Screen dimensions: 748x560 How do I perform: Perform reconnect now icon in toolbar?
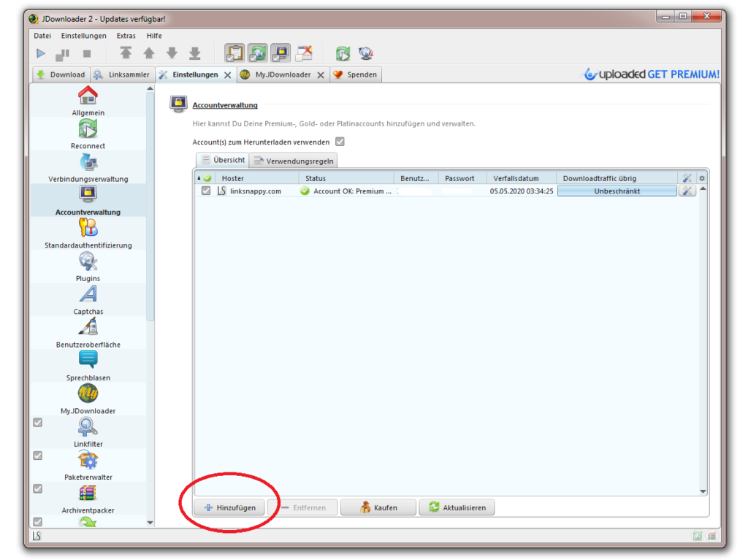pos(343,53)
